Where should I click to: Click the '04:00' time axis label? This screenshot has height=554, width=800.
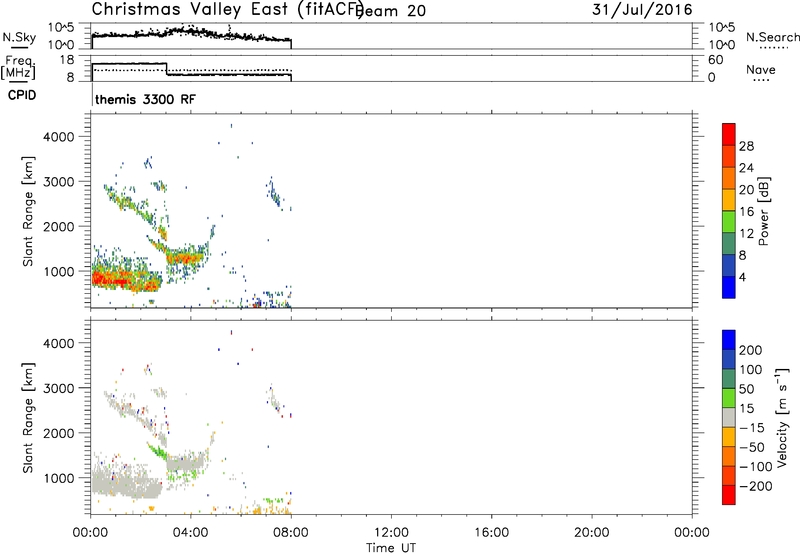[190, 533]
